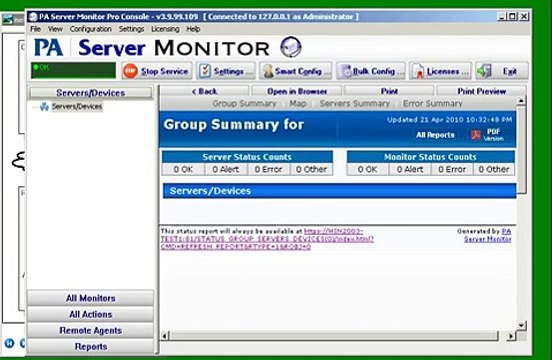The image size is (552, 360).
Task: Launch Smart Config wizard
Action: [x=296, y=71]
